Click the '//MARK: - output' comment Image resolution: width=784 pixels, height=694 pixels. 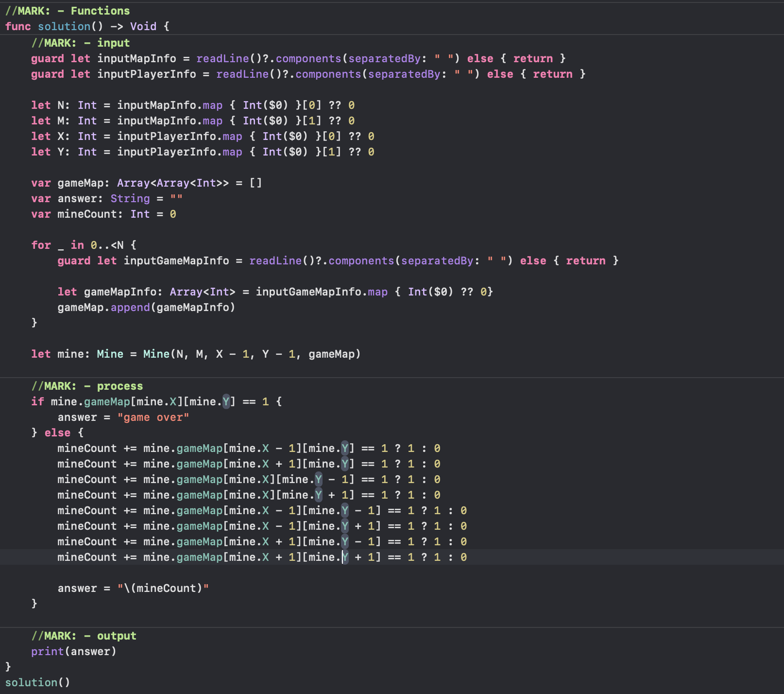pos(84,636)
